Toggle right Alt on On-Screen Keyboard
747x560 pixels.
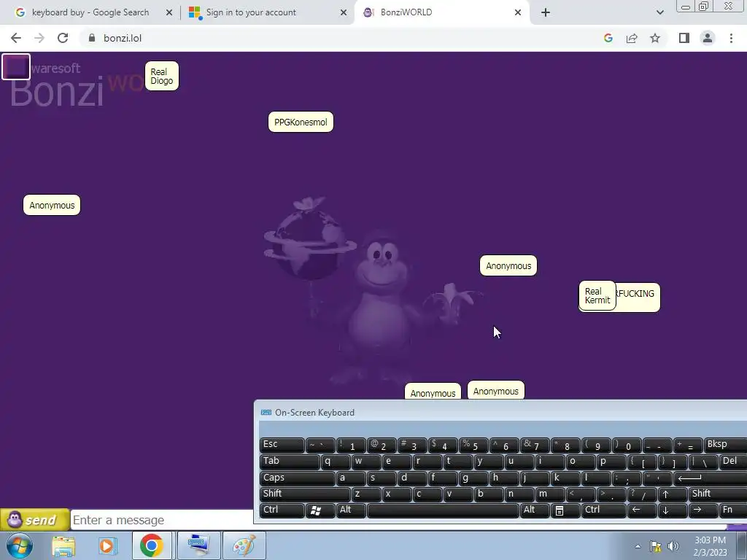click(x=535, y=510)
